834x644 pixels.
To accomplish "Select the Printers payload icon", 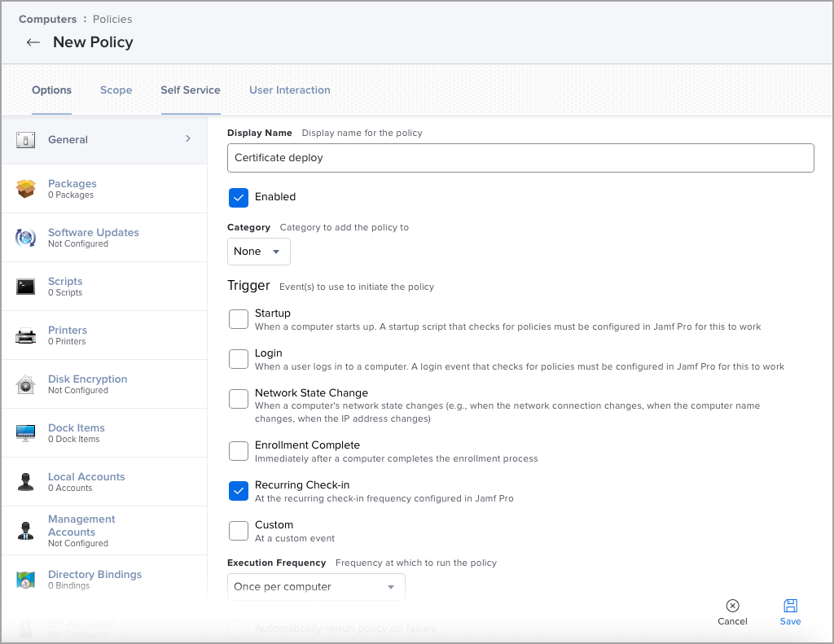I will (x=27, y=335).
